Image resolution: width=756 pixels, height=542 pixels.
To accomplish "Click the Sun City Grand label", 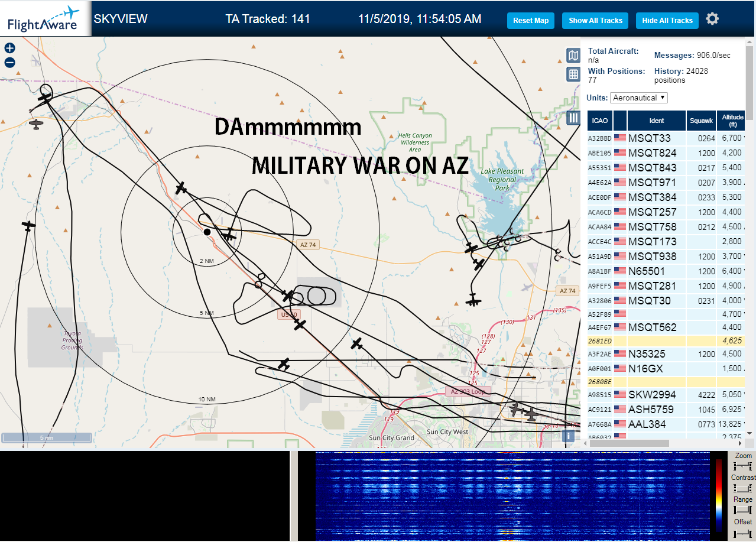I will pyautogui.click(x=391, y=438).
